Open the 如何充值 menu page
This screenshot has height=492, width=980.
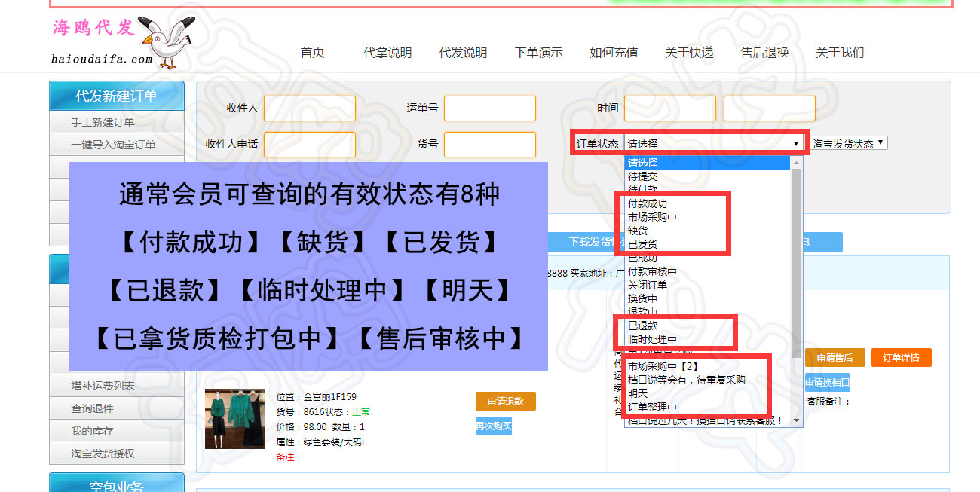(614, 53)
